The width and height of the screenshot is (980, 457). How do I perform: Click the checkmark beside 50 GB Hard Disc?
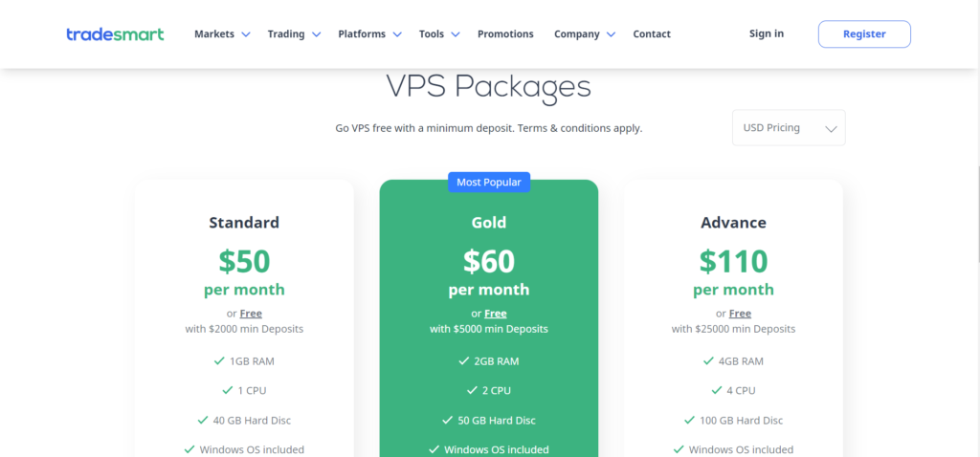coord(447,420)
